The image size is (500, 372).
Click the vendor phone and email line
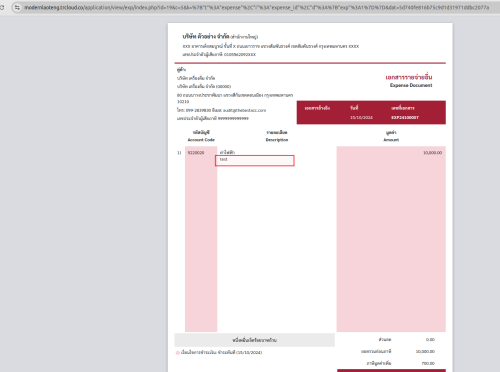(221, 110)
